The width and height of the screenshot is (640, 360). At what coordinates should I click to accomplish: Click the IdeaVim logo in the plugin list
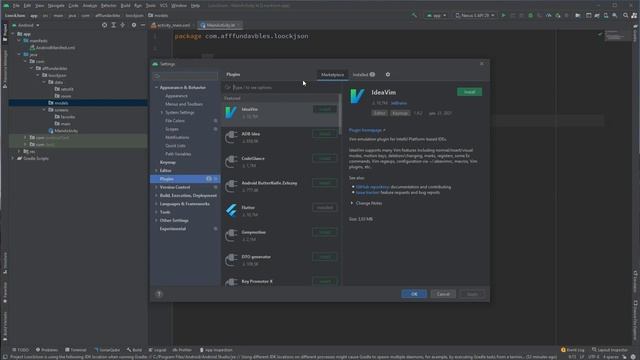tap(231, 112)
